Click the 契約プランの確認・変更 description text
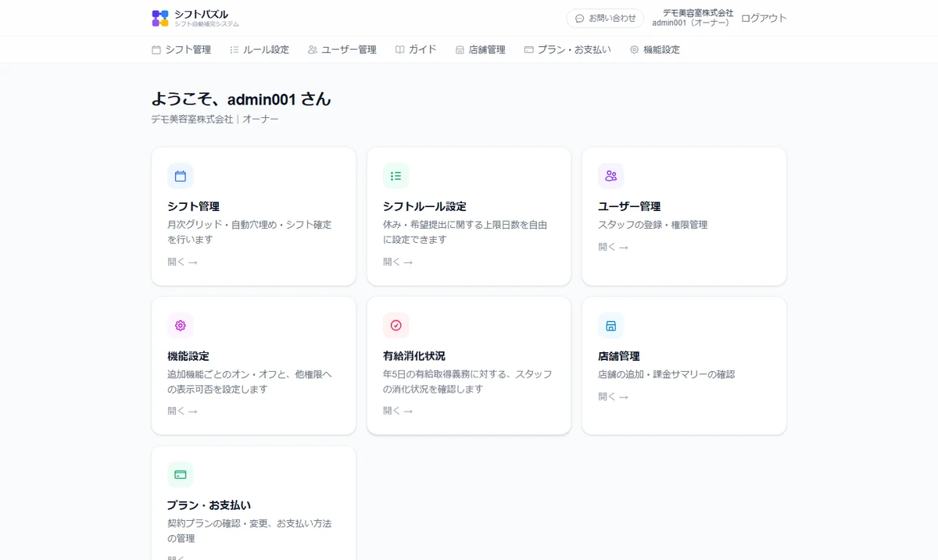The height and width of the screenshot is (560, 938). click(x=249, y=530)
